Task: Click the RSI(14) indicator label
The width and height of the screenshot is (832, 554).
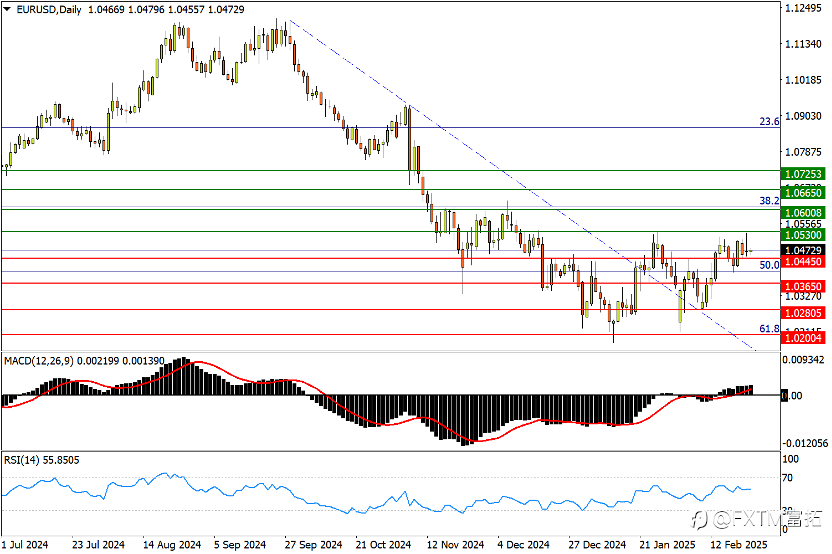Action: point(22,460)
